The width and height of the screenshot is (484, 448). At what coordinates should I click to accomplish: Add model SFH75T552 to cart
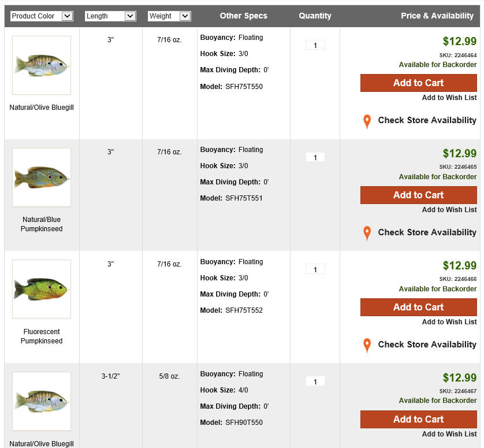click(419, 307)
